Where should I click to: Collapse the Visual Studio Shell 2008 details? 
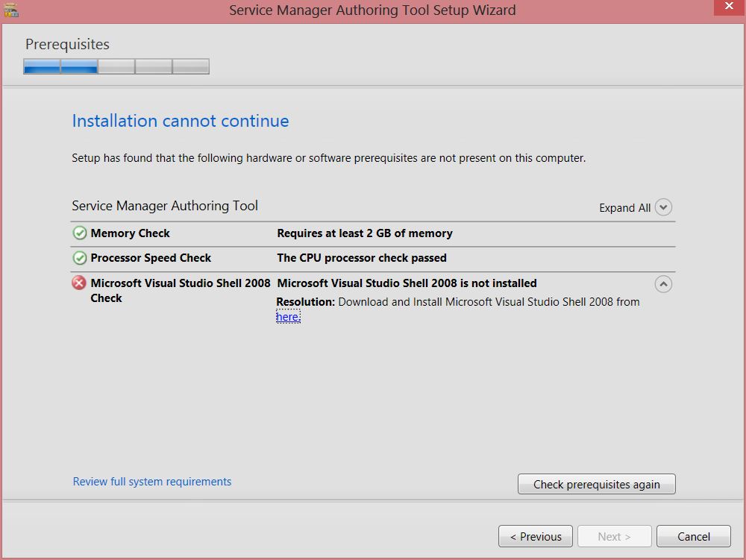pyautogui.click(x=663, y=284)
